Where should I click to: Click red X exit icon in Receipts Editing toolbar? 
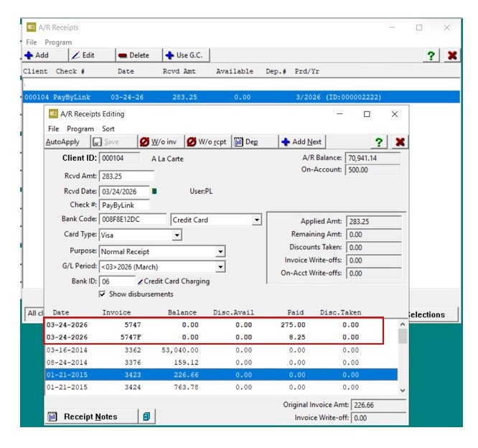(x=400, y=142)
